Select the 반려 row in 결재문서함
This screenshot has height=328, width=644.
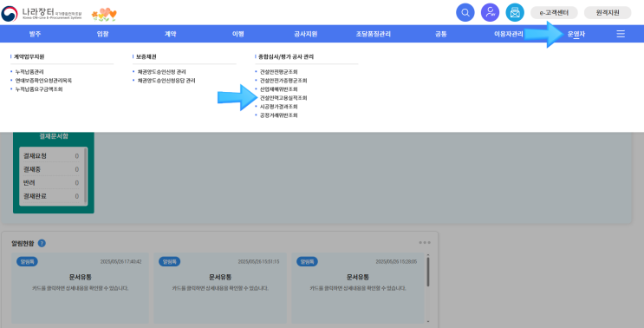tap(51, 183)
